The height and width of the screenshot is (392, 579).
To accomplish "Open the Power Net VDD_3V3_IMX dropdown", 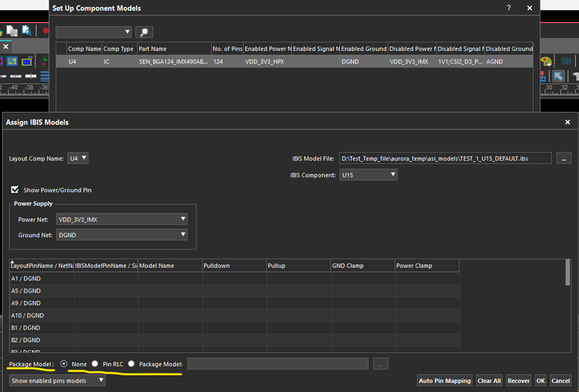I will 121,219.
